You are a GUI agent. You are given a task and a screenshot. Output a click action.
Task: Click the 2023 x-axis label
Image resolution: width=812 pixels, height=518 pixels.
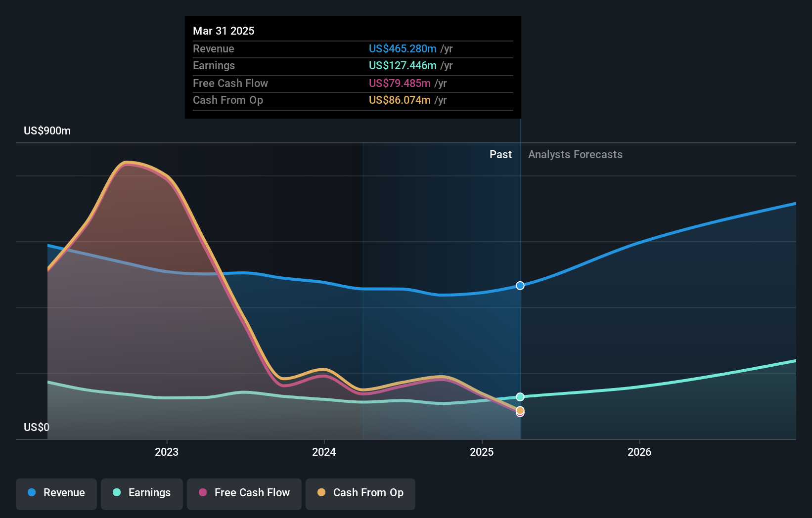167,452
